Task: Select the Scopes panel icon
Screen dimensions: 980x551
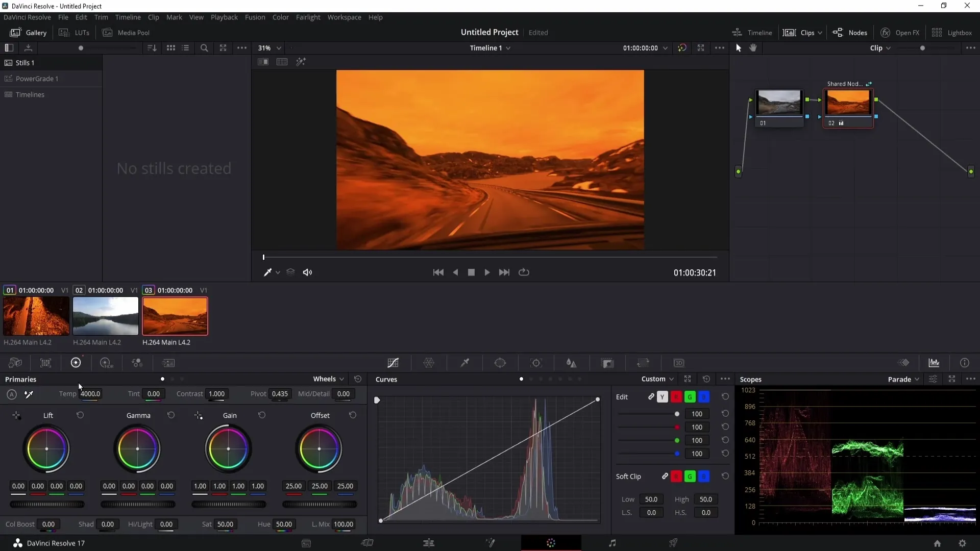Action: pos(934,363)
